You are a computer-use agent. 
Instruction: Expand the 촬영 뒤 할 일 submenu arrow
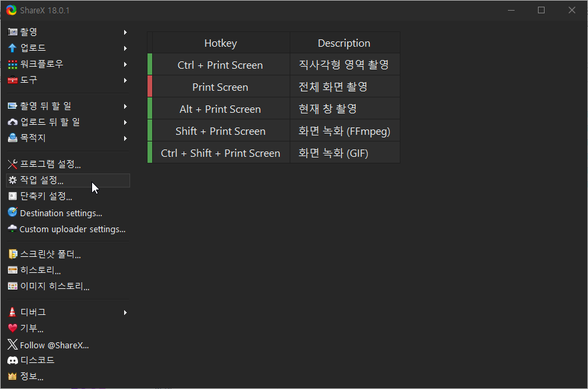pyautogui.click(x=125, y=107)
